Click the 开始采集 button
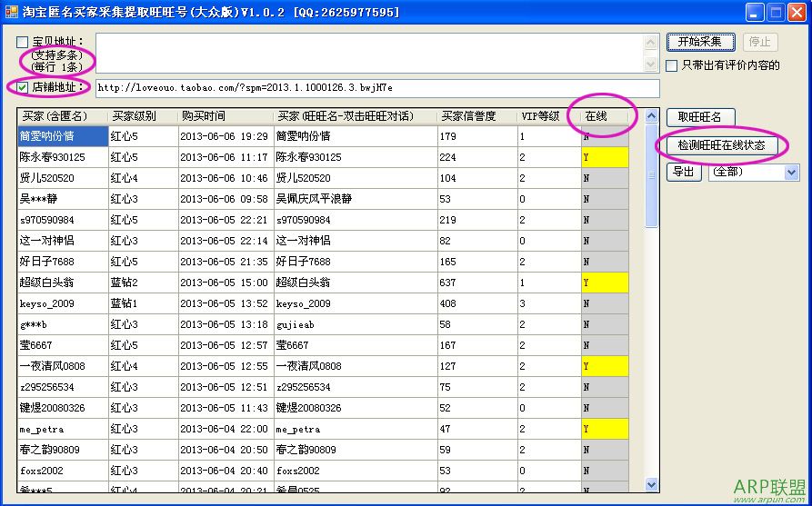This screenshot has width=812, height=506. [700, 42]
